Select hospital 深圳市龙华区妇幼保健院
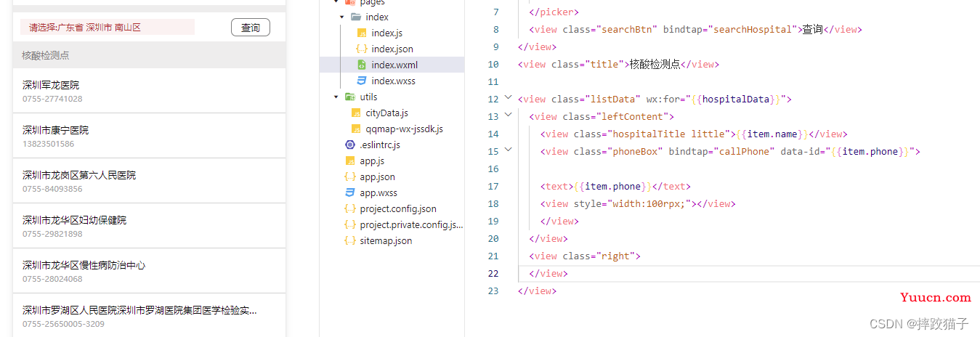Viewport: 980px width, 337px height. pos(74,220)
